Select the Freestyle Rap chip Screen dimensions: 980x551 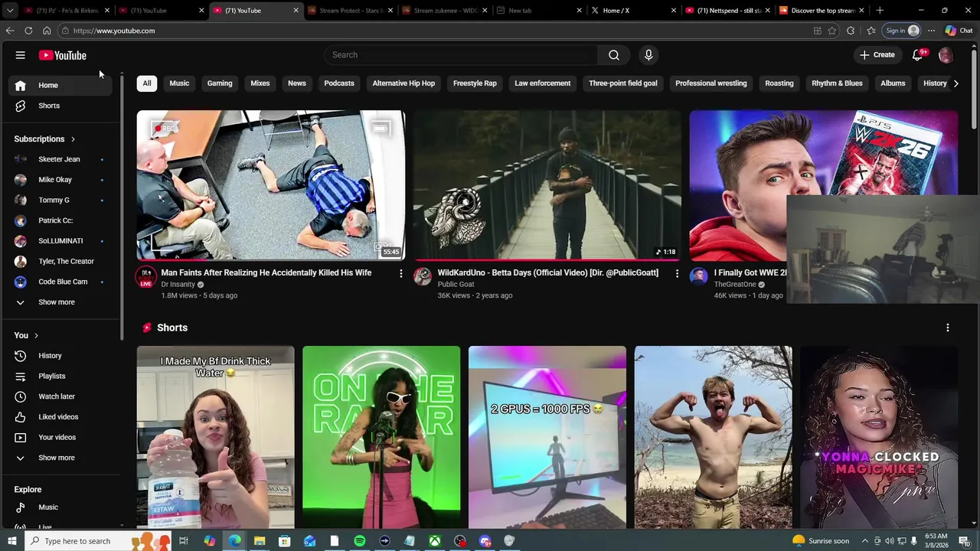(x=475, y=83)
